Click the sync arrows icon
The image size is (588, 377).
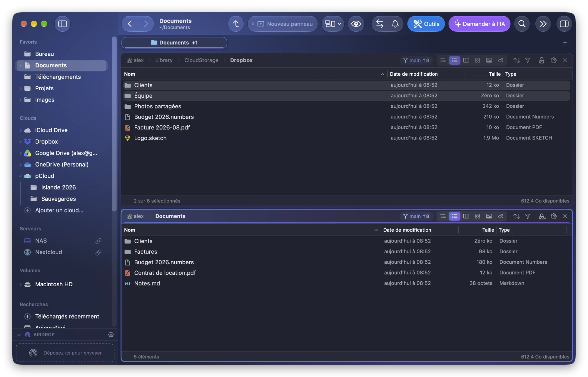pos(380,24)
